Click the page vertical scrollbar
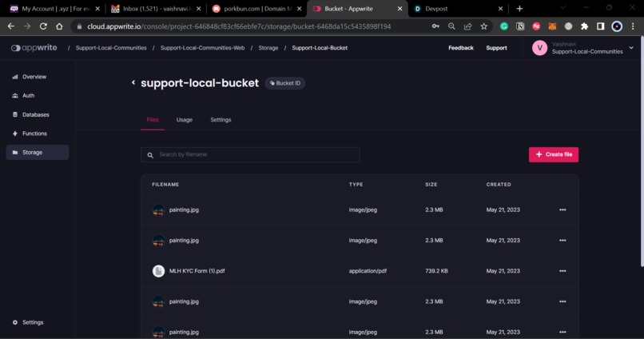The width and height of the screenshot is (644, 339). (x=642, y=152)
